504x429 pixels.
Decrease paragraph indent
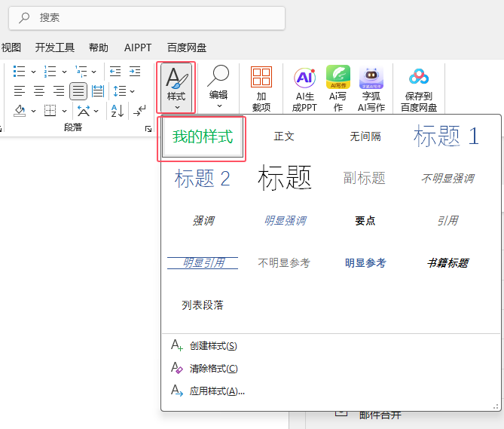115,71
